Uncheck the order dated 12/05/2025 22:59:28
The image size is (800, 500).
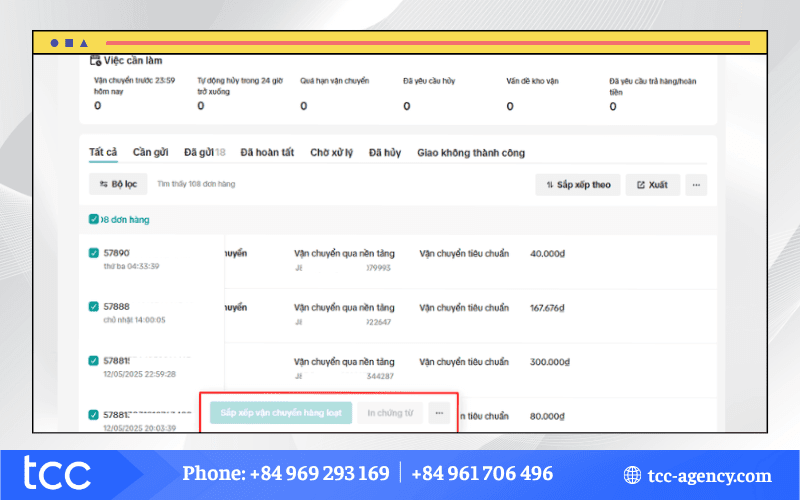pos(94,360)
